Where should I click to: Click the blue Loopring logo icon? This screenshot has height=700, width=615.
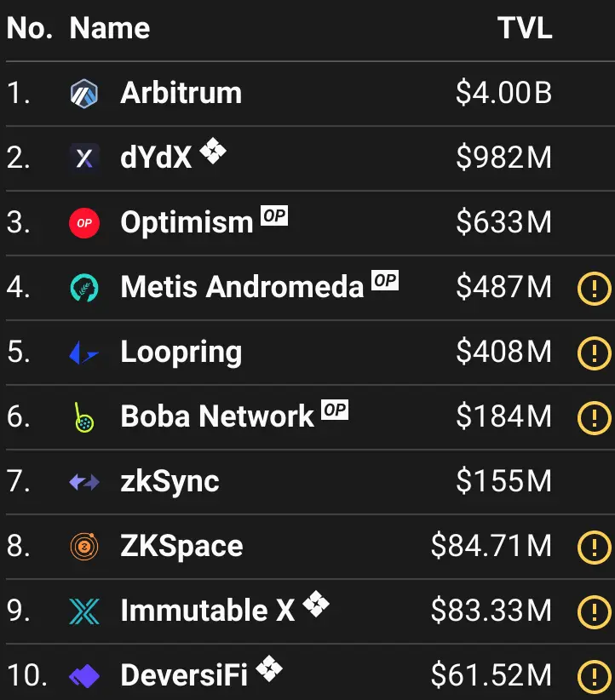click(84, 353)
